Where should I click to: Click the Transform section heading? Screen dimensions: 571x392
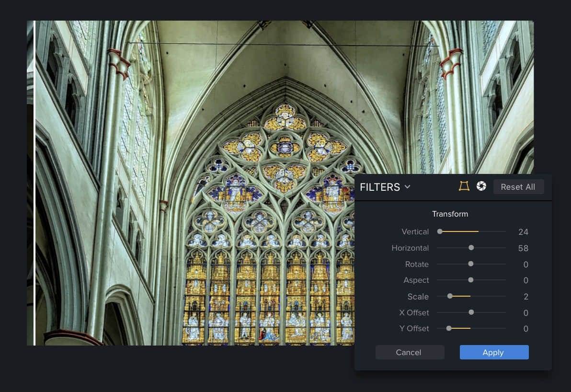click(x=450, y=214)
